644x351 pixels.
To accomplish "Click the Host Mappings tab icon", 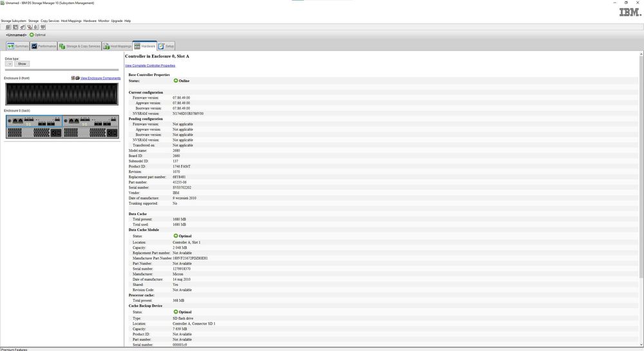I will [106, 46].
